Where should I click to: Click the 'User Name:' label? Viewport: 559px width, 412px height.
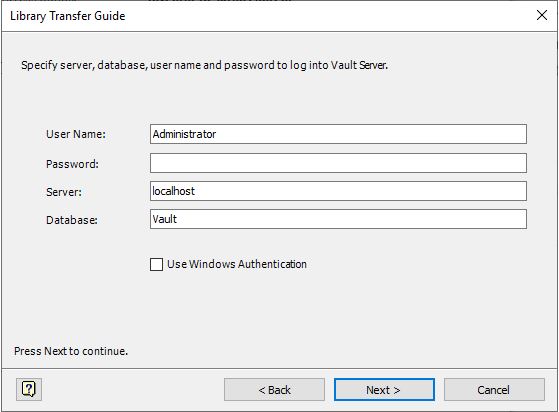coord(76,134)
